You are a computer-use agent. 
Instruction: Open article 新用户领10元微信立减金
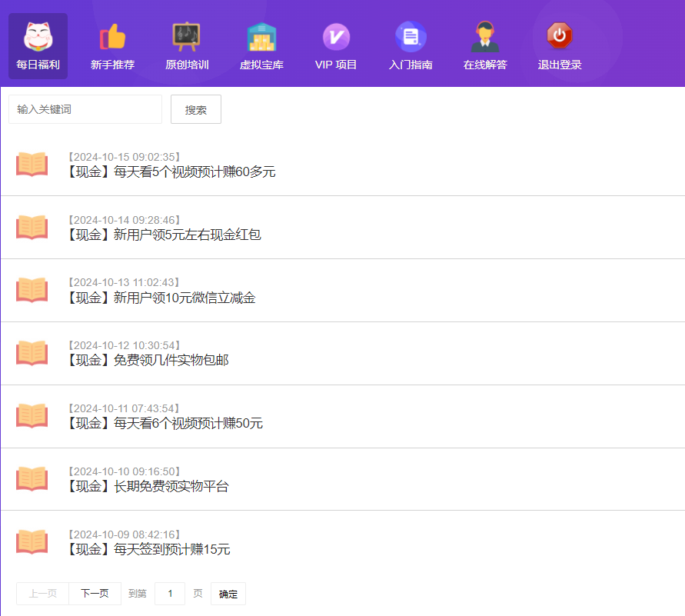pos(161,298)
